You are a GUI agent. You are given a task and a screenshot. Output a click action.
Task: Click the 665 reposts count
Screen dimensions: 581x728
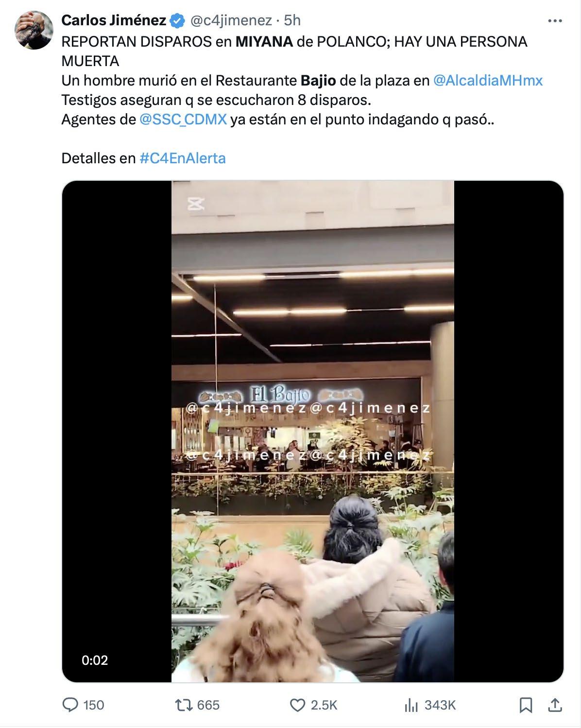click(x=208, y=705)
